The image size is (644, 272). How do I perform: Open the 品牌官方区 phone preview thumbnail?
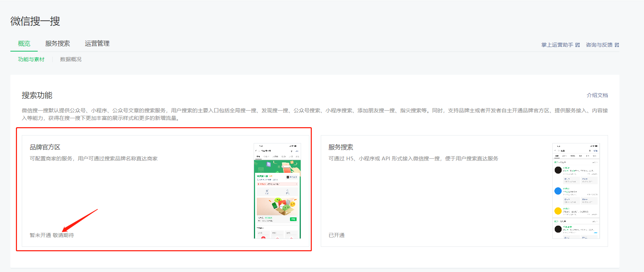pyautogui.click(x=277, y=191)
